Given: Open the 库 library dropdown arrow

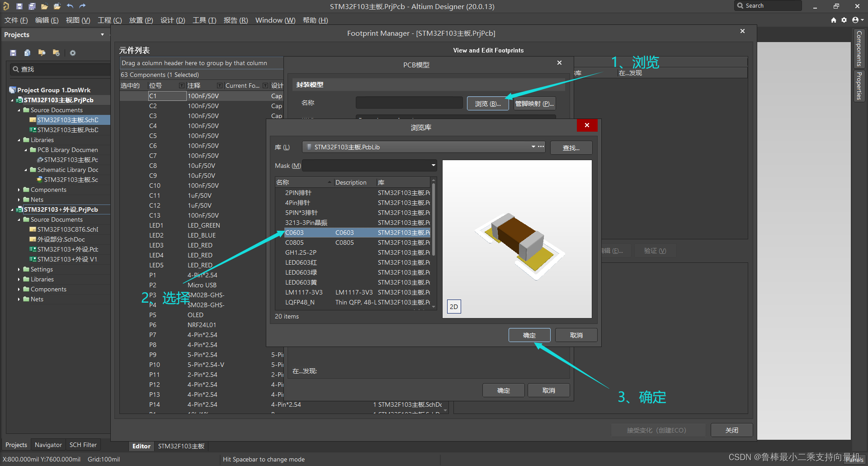Looking at the screenshot, I should pos(533,147).
